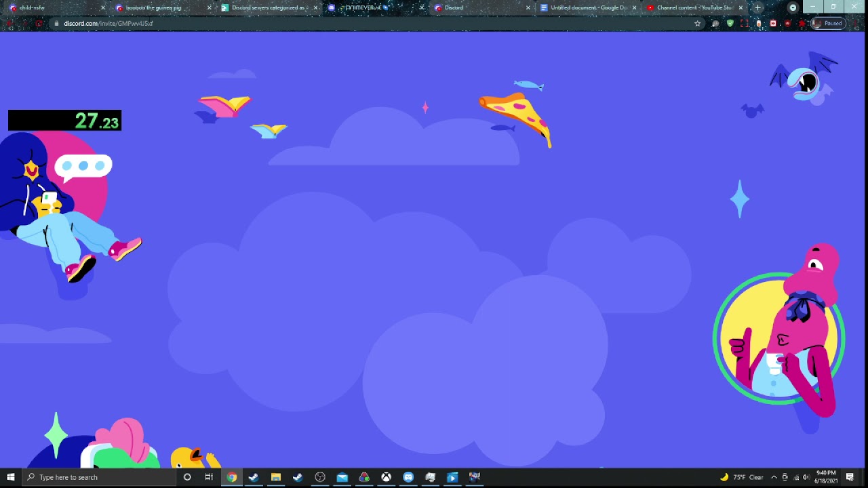Open File Explorer from the taskbar
The image size is (868, 488).
tap(275, 477)
